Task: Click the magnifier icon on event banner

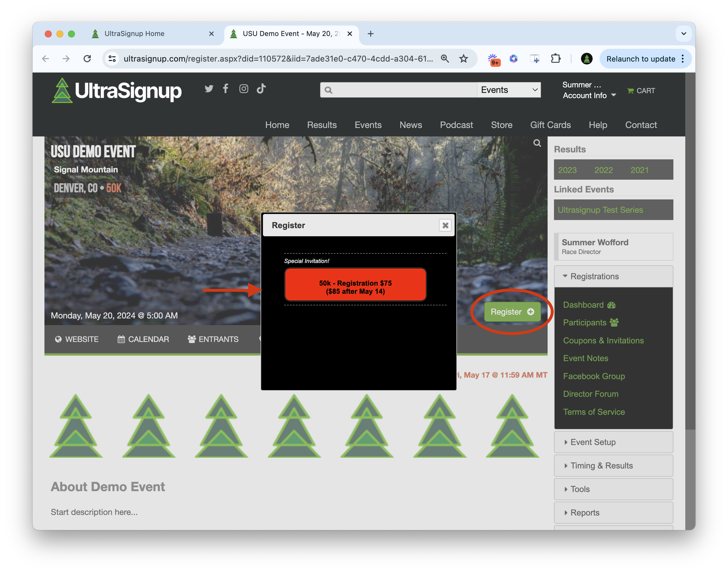Action: point(537,143)
